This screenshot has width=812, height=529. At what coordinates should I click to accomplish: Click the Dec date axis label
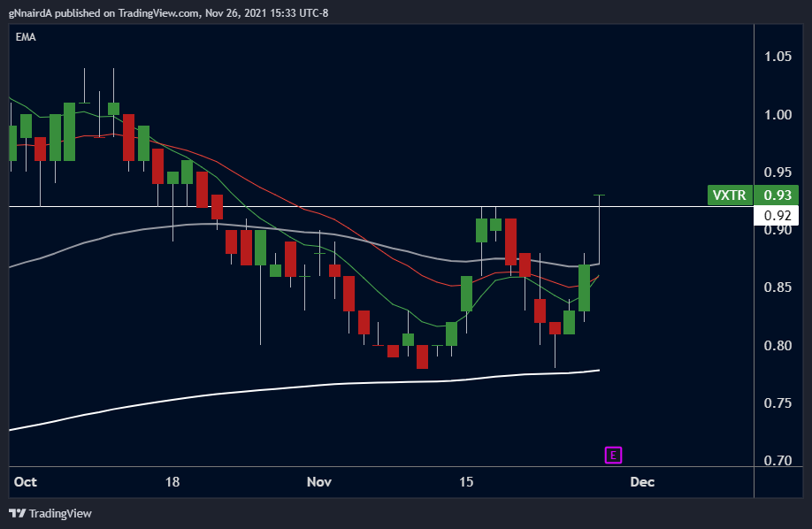(x=642, y=482)
